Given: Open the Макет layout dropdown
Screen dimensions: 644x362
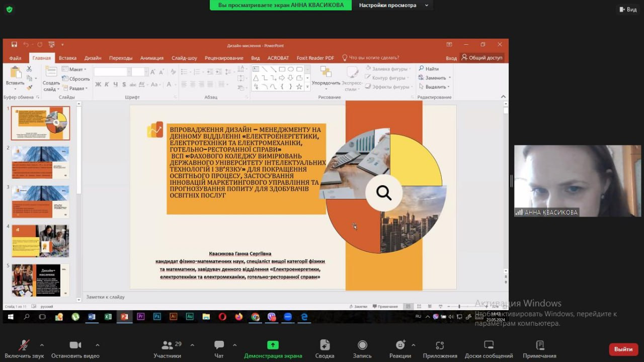Looking at the screenshot, I should point(74,69).
